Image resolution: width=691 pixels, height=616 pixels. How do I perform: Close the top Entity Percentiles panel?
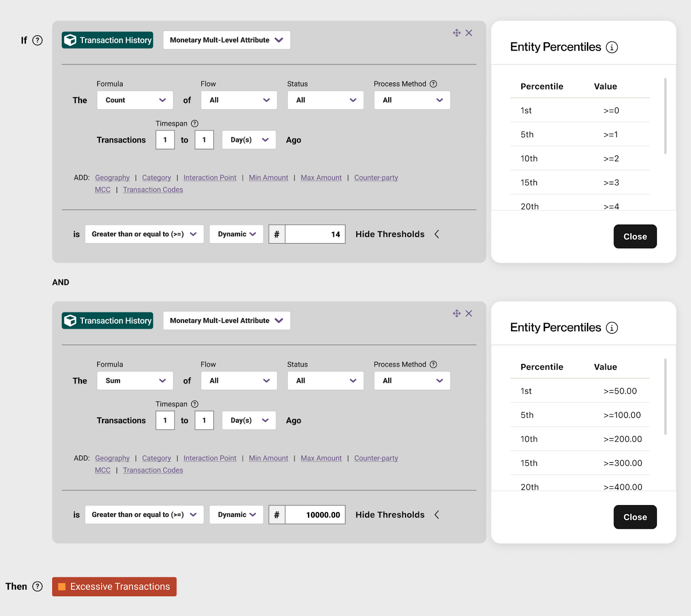point(635,237)
